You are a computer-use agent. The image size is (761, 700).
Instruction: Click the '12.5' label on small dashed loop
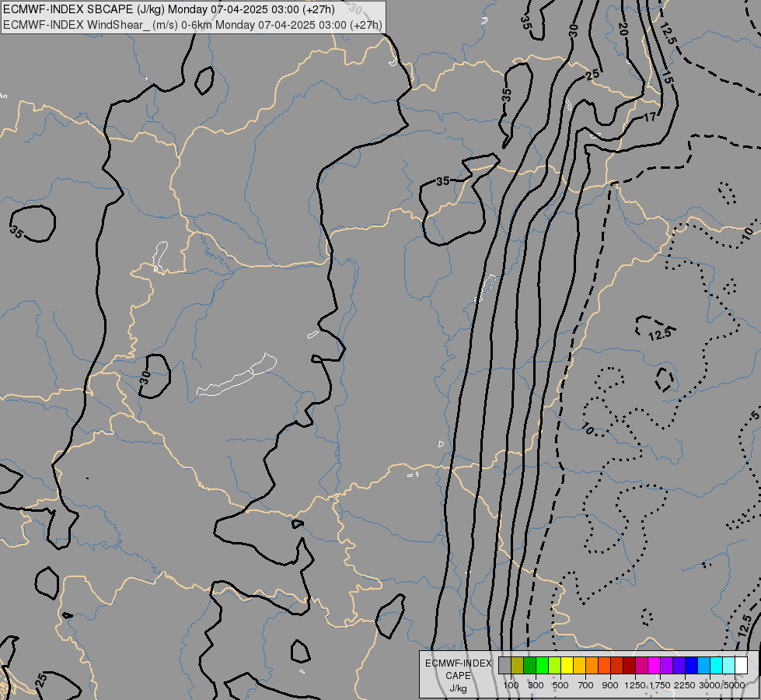[x=660, y=334]
